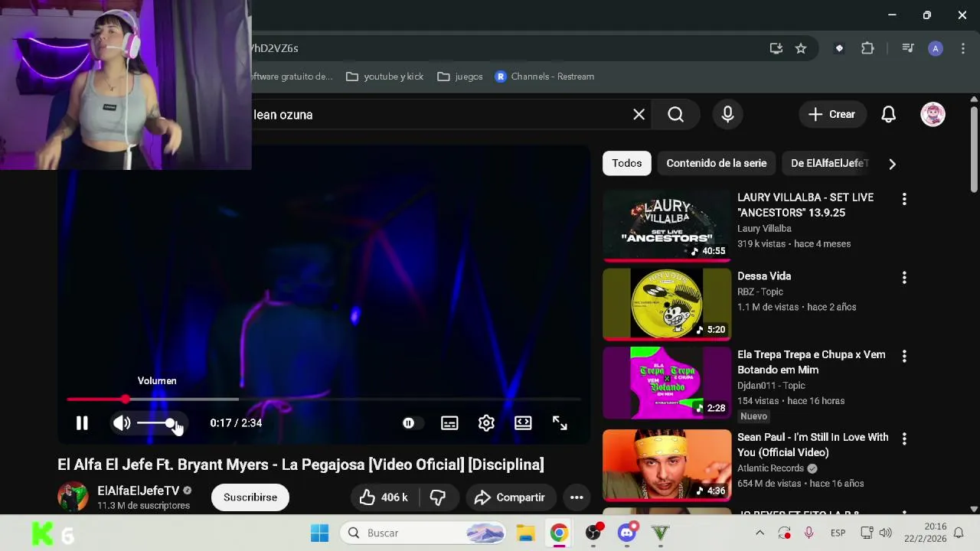Open options for Dessa Vida video
This screenshot has height=551, width=980.
pos(904,278)
